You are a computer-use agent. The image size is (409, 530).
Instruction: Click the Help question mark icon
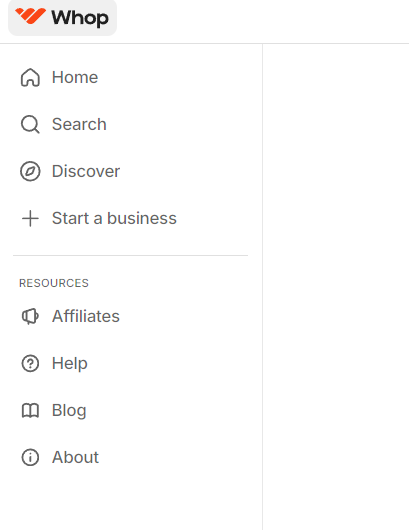tap(30, 363)
